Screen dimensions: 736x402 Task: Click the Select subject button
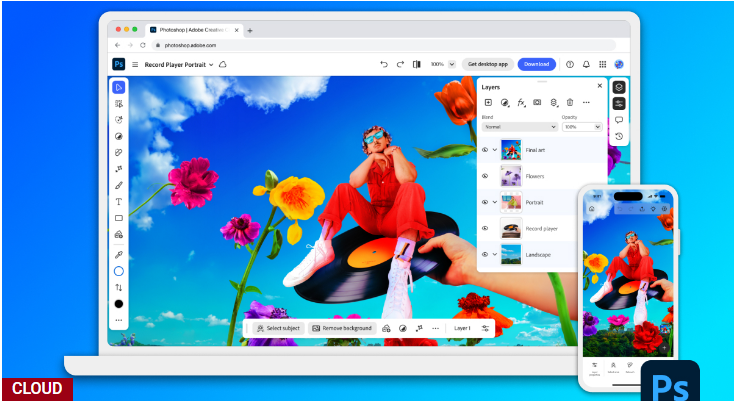pyautogui.click(x=279, y=328)
